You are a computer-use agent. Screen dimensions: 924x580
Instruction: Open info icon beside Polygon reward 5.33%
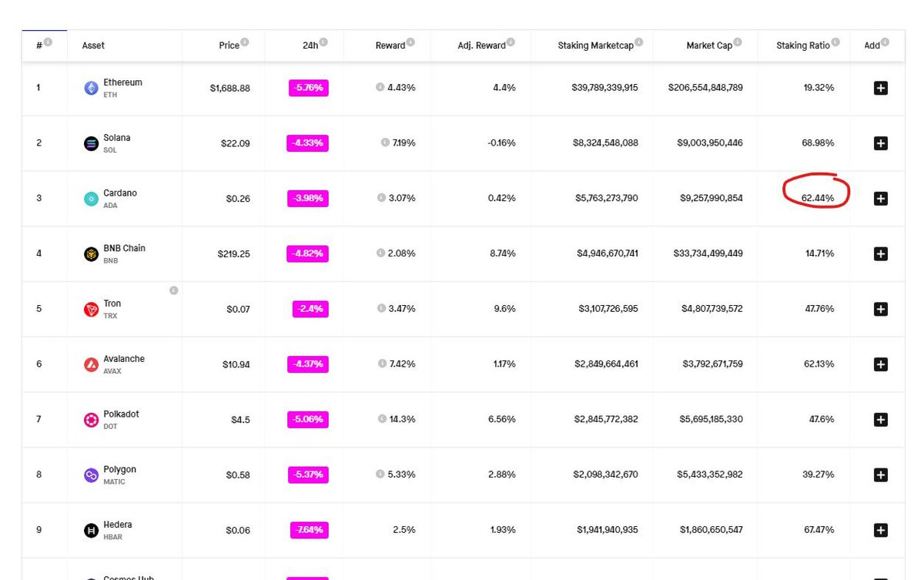[380, 474]
